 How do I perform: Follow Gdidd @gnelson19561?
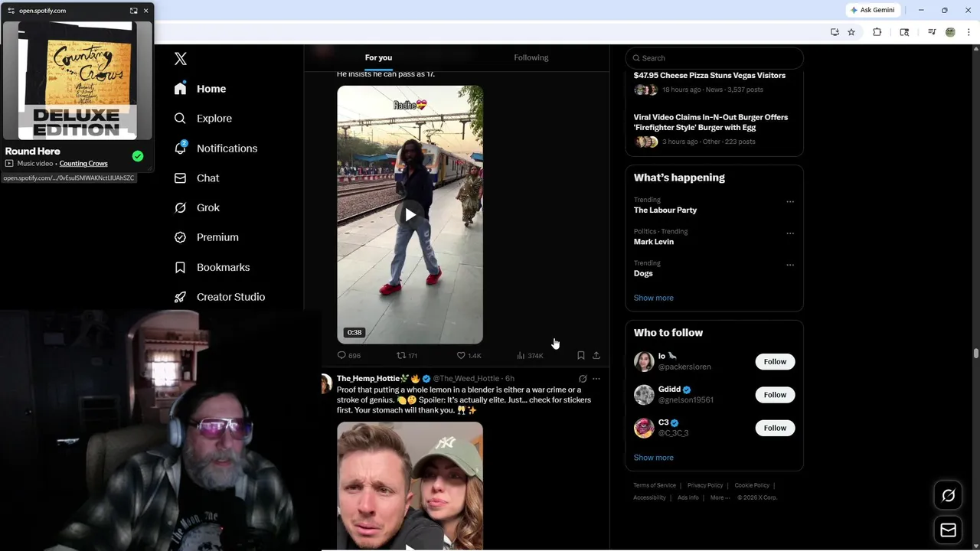click(x=775, y=395)
